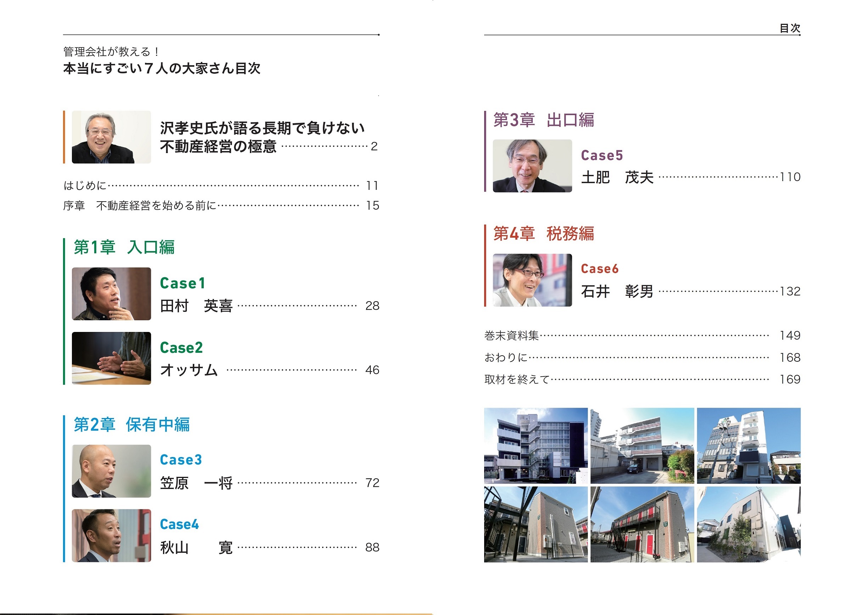This screenshot has height=615, width=868.
Task: Click the heading 第4章 税務編
Action: [x=544, y=234]
